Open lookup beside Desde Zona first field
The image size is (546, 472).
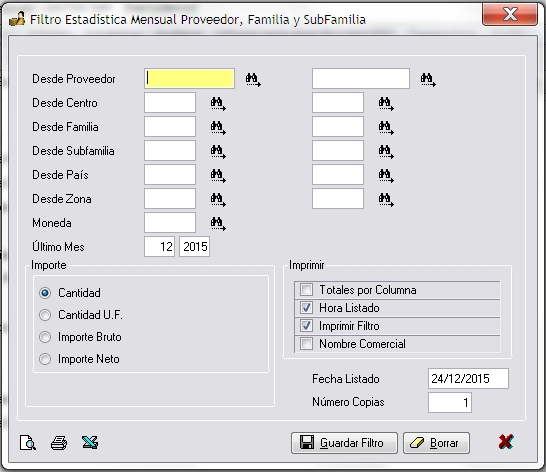coord(218,199)
